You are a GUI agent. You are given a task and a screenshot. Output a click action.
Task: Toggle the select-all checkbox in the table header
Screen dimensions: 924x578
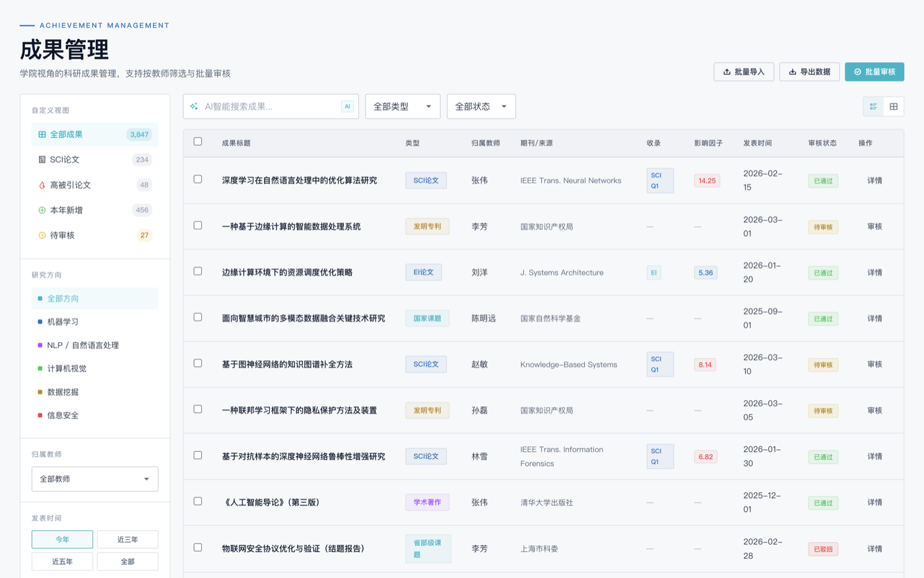point(197,143)
